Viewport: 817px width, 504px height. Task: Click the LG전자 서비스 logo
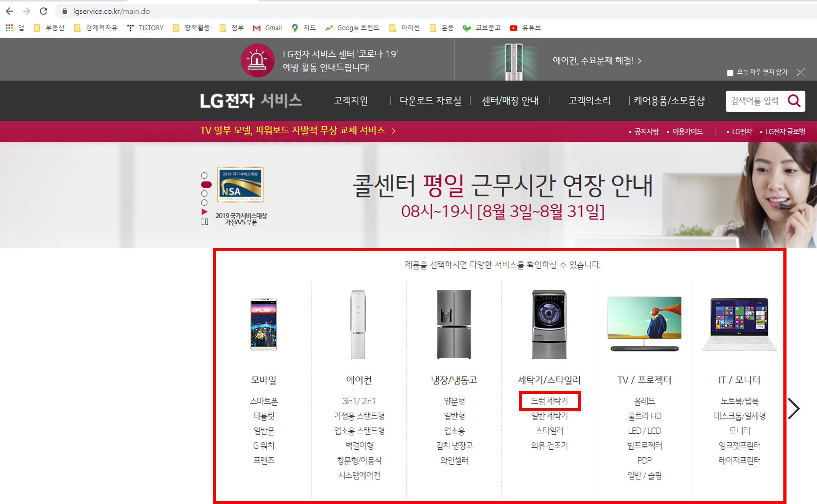click(251, 100)
